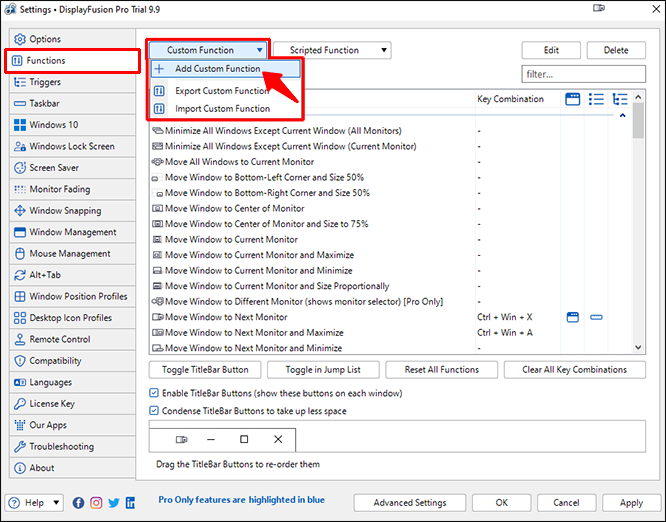
Task: Open the LinkedIn link icon
Action: tap(130, 503)
